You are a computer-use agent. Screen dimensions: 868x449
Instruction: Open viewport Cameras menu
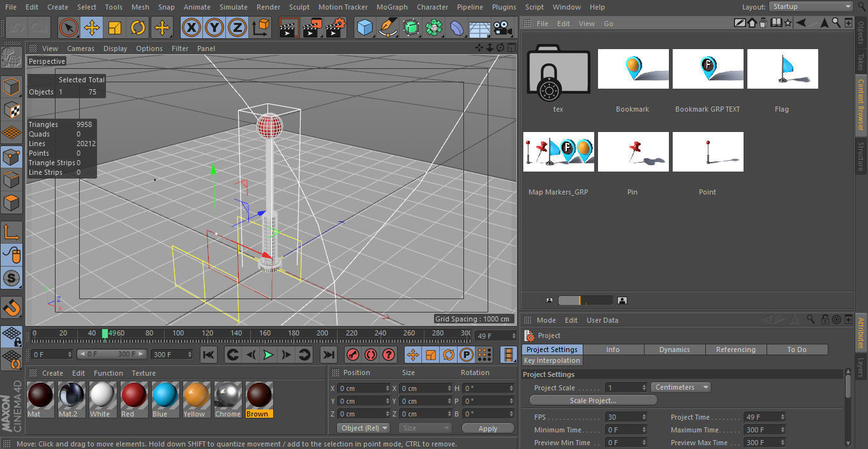point(80,48)
